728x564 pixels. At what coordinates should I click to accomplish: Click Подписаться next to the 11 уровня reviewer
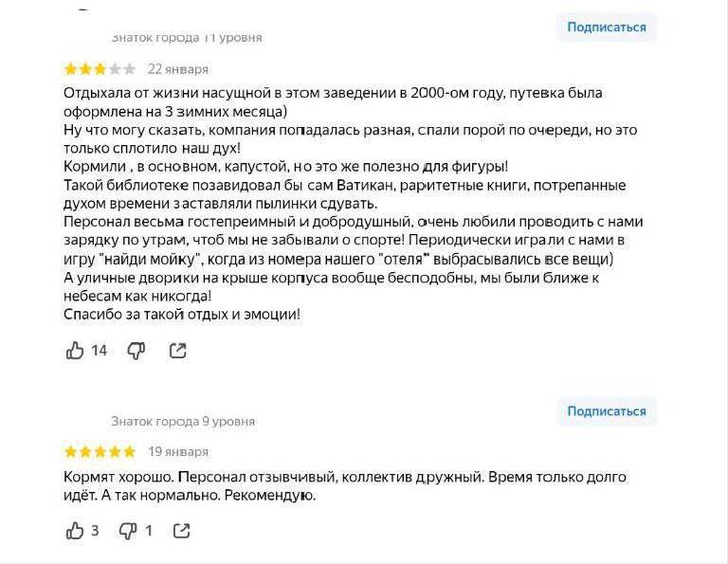point(607,27)
